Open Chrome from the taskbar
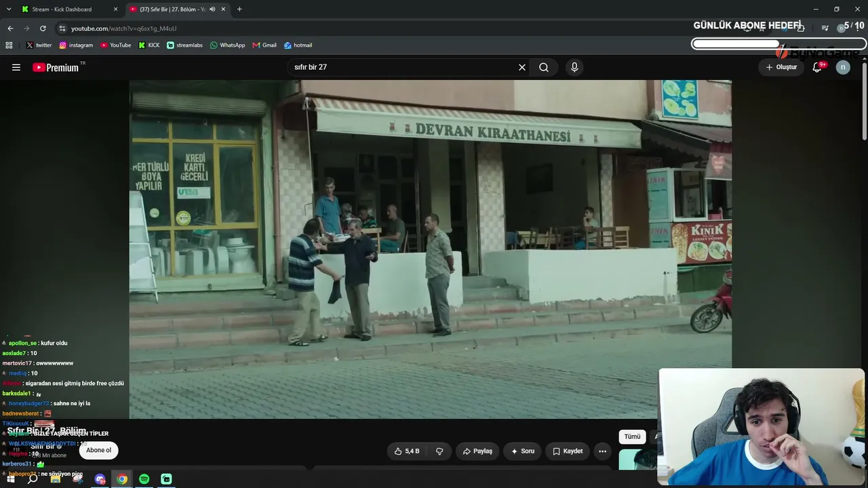 [122, 479]
